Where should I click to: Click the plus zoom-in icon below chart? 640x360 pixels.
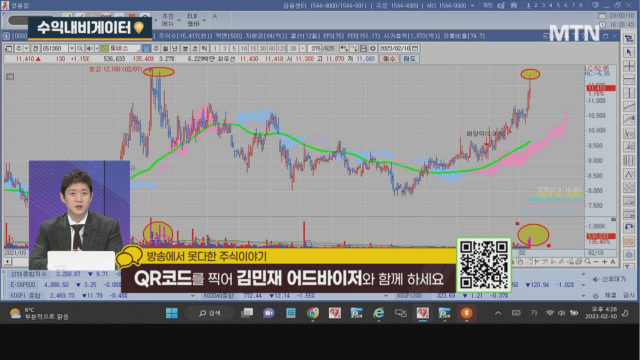click(604, 262)
